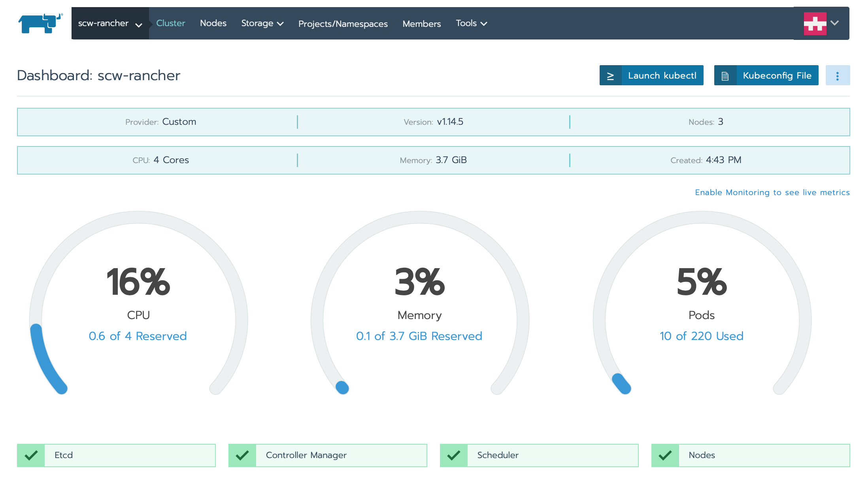Switch to the Nodes tab
The height and width of the screenshot is (477, 868).
213,23
